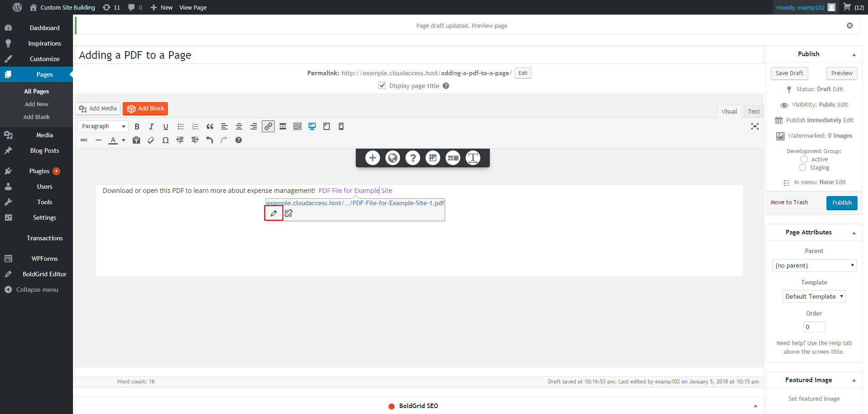The width and height of the screenshot is (868, 414).
Task: Align text left
Action: point(224,126)
